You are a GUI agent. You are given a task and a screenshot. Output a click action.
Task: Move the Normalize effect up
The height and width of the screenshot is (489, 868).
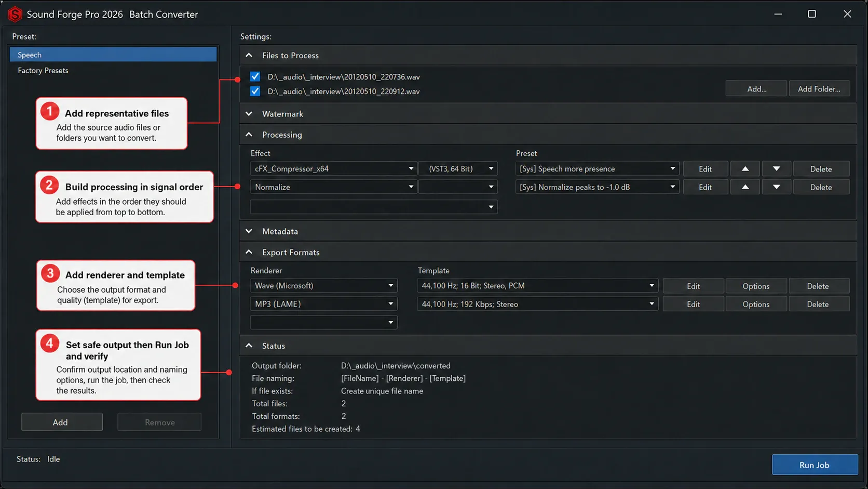(745, 187)
